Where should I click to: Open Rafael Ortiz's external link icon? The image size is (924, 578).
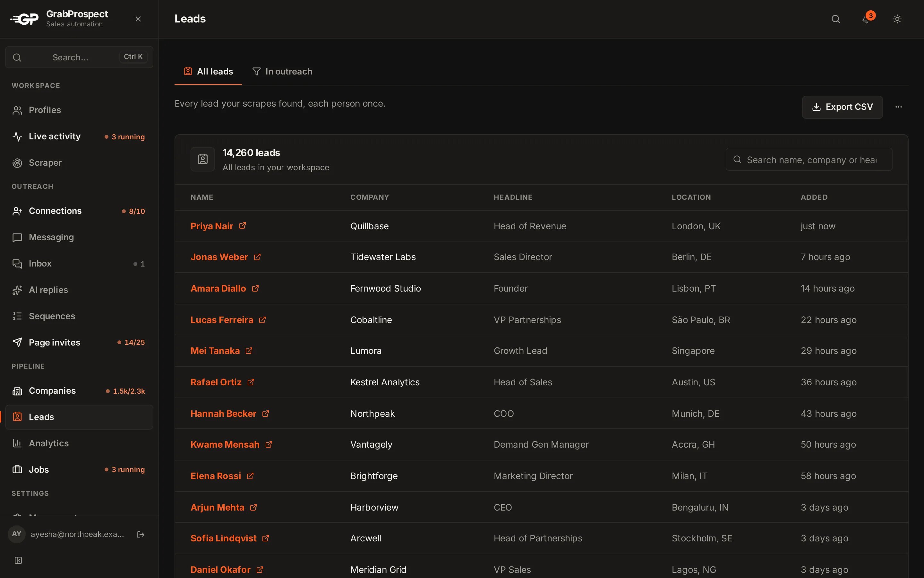pos(251,382)
